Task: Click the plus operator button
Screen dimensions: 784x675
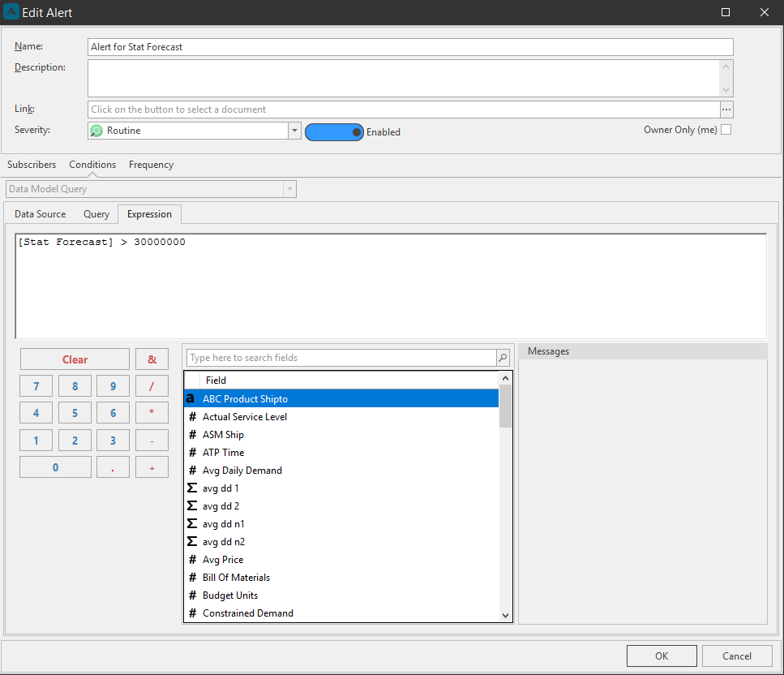Action: (152, 467)
